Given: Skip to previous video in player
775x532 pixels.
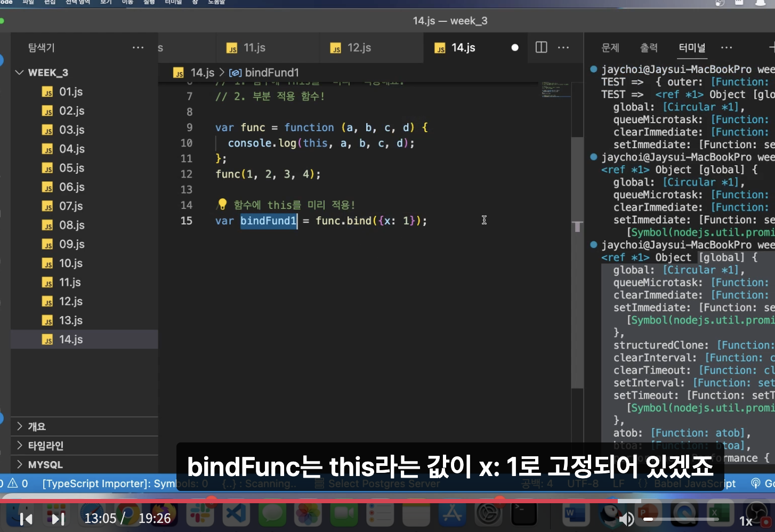Looking at the screenshot, I should 26,519.
